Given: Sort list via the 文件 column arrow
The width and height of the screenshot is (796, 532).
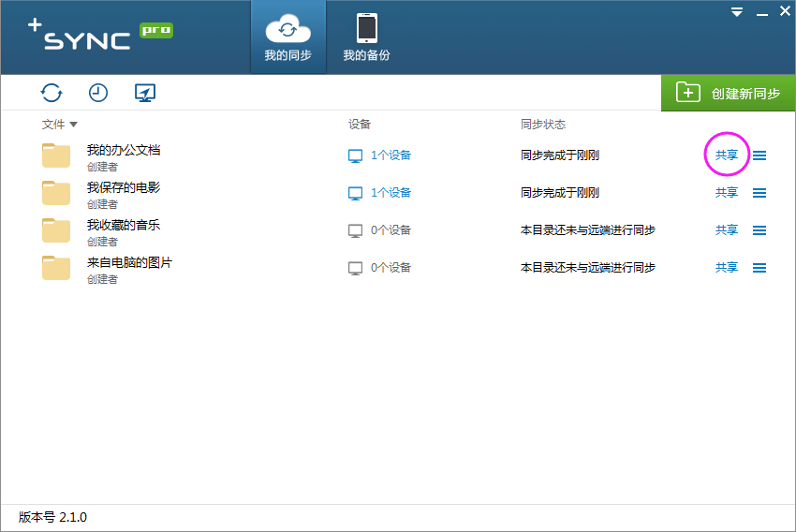Looking at the screenshot, I should 73,125.
